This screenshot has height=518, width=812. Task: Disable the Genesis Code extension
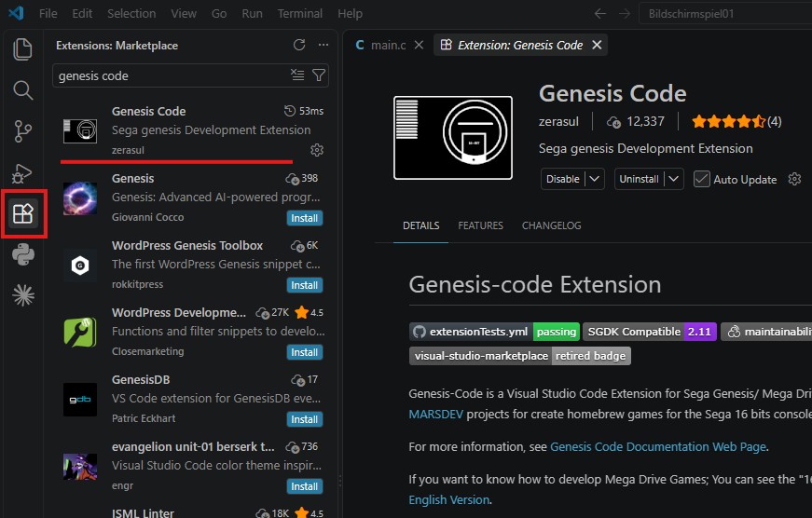tap(563, 179)
